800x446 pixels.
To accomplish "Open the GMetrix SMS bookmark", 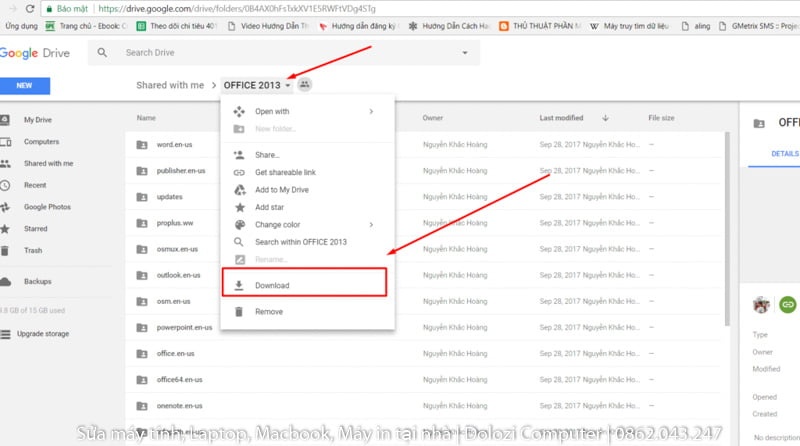I will pyautogui.click(x=759, y=26).
